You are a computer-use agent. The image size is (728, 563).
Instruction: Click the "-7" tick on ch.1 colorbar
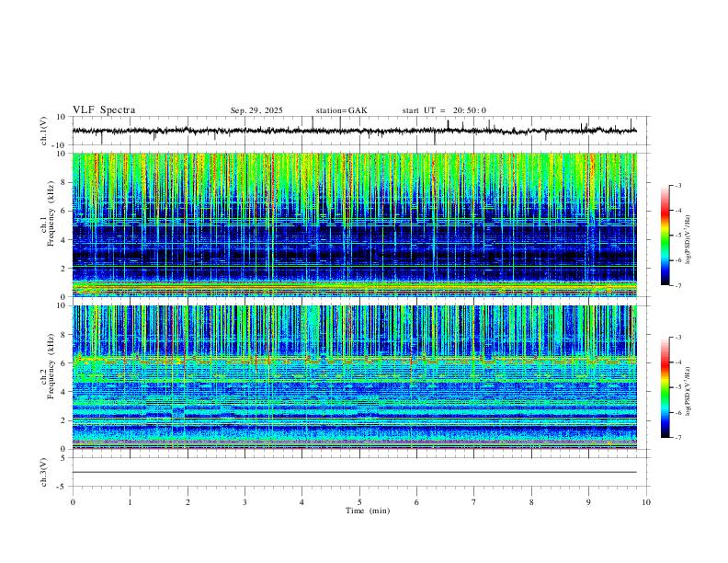point(677,286)
